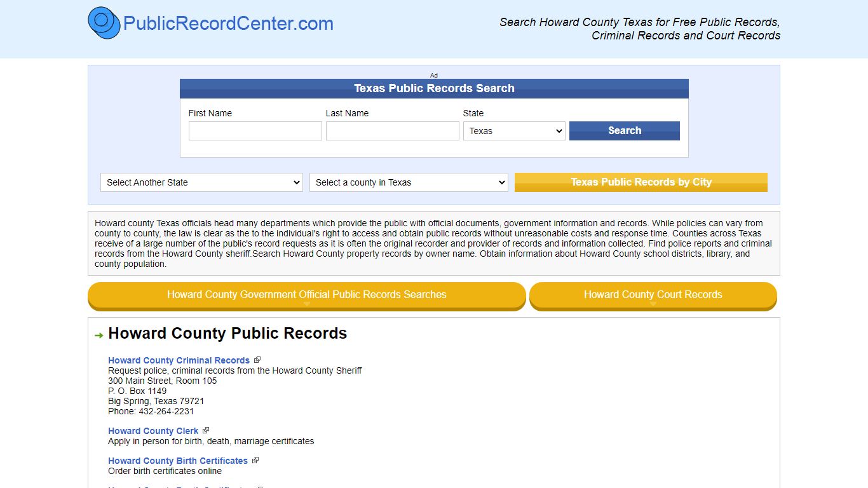Click the P. O. Box 1149 text
The height and width of the screenshot is (488, 868).
(137, 391)
